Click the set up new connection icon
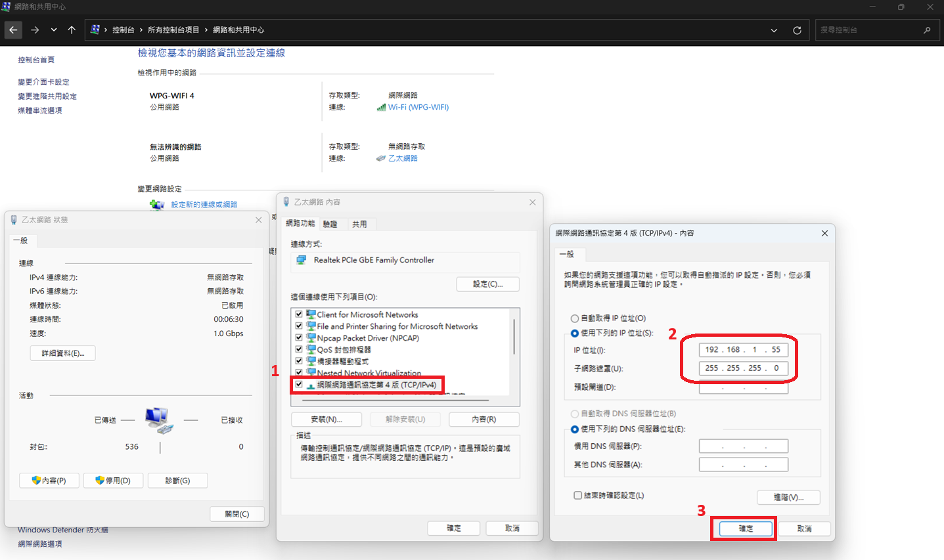Image resolution: width=944 pixels, height=560 pixels. pyautogui.click(x=157, y=205)
